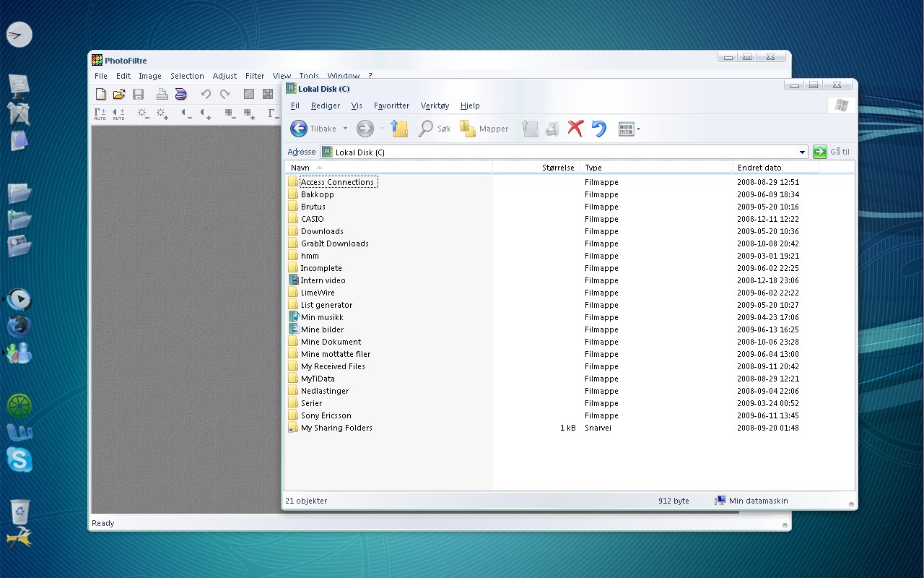The image size is (924, 578).
Task: Open PhotoFiltre File menu
Action: click(x=101, y=76)
